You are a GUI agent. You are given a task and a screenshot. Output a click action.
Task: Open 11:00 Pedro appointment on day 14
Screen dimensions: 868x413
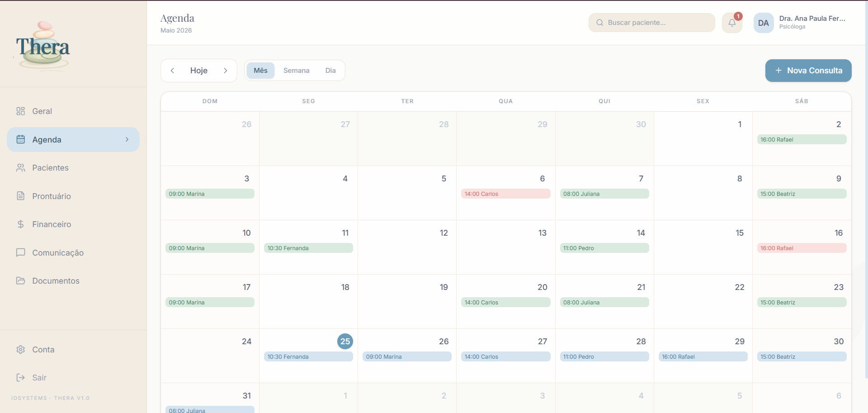[604, 248]
